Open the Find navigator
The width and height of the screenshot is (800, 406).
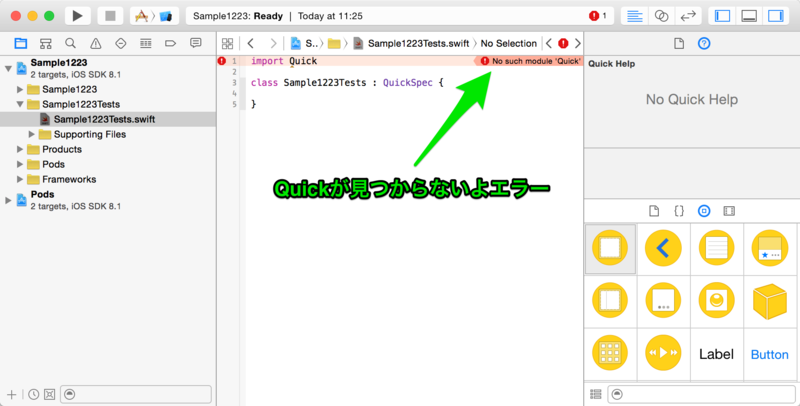[x=70, y=43]
